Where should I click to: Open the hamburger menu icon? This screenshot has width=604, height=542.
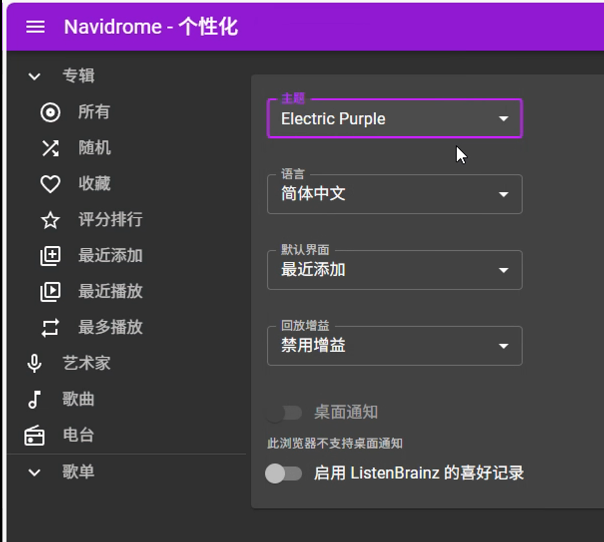click(35, 27)
